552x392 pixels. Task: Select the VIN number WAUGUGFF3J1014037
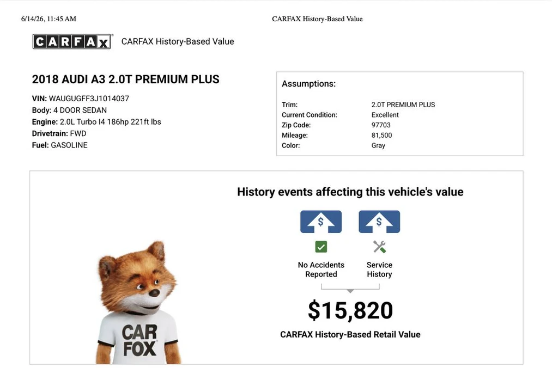(x=89, y=99)
